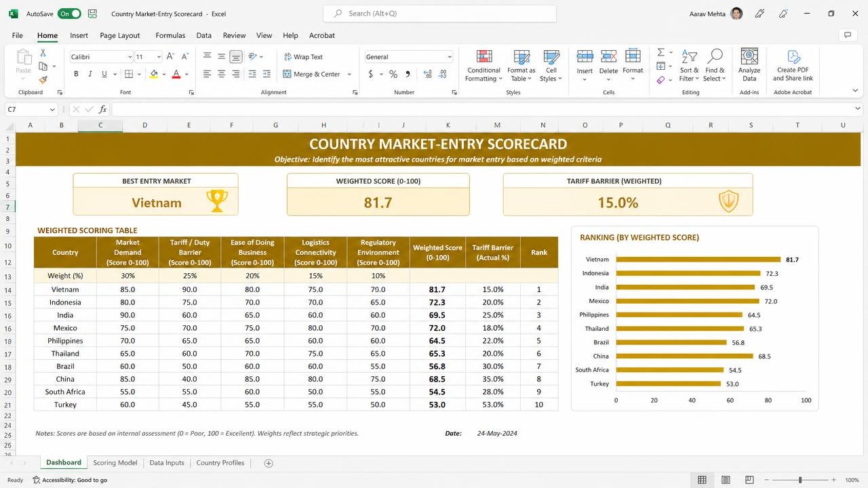
Task: Open Analyze Data add-in
Action: (x=749, y=65)
